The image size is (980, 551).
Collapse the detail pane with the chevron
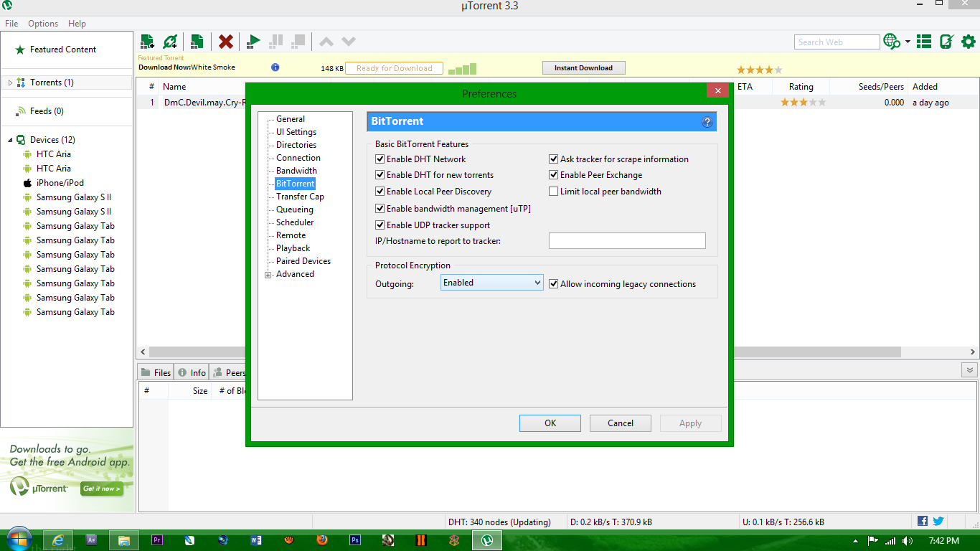[970, 370]
